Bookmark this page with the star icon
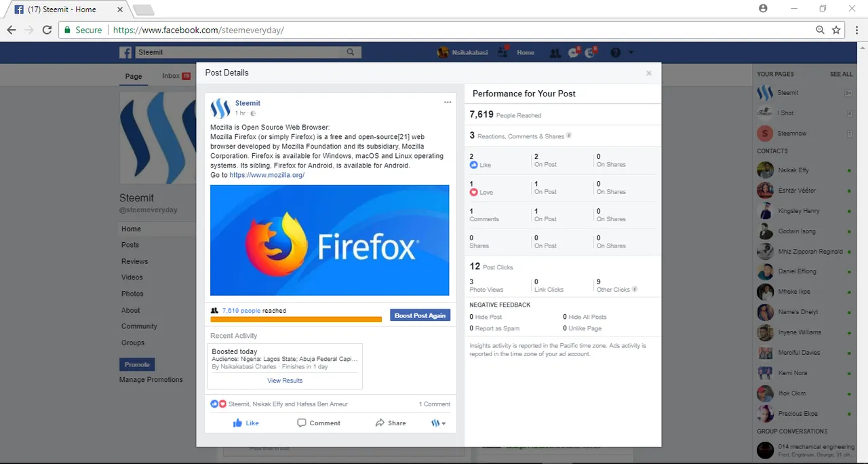 click(836, 30)
